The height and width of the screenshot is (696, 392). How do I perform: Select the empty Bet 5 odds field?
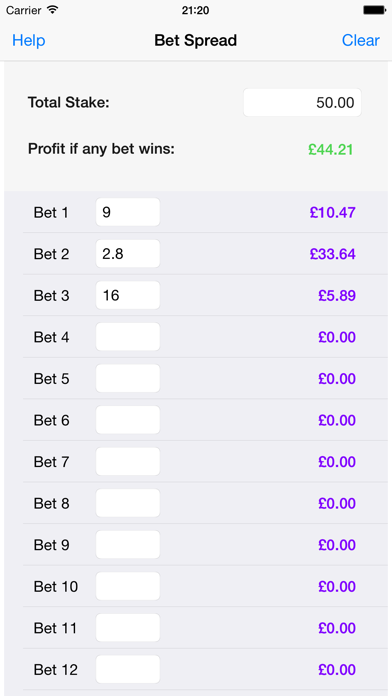[128, 379]
